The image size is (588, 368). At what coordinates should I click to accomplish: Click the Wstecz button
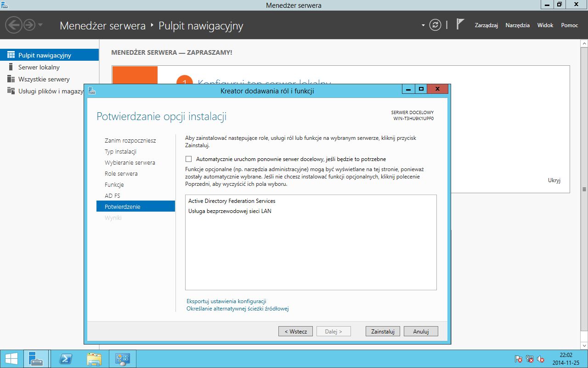295,331
